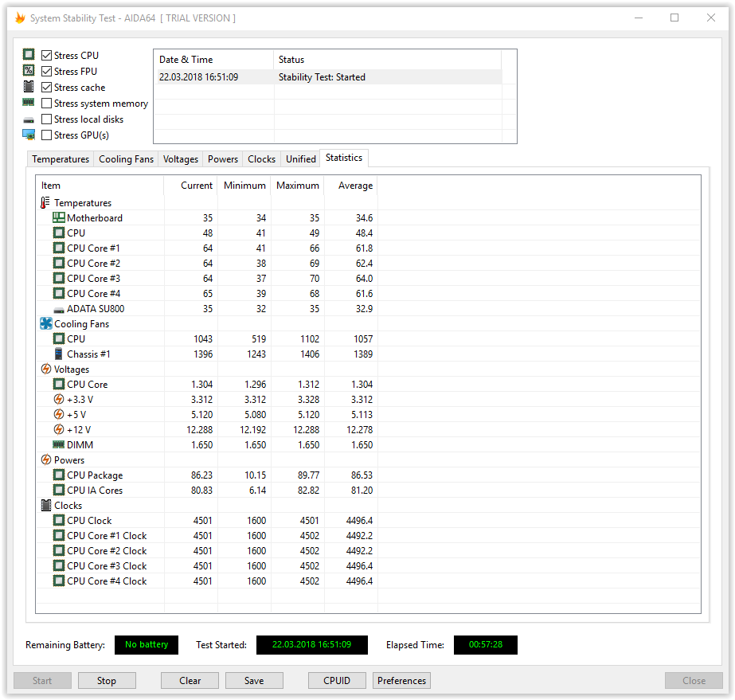Uncheck the Stress CPU checkbox

(x=47, y=56)
